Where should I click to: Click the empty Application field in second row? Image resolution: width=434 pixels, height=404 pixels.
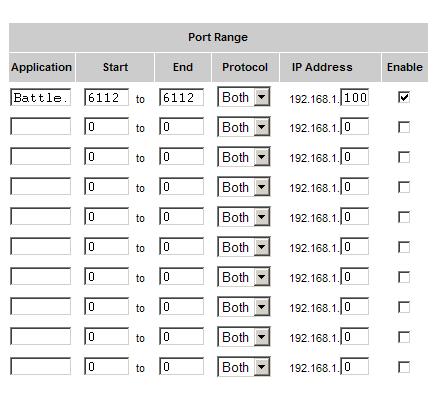tap(41, 126)
